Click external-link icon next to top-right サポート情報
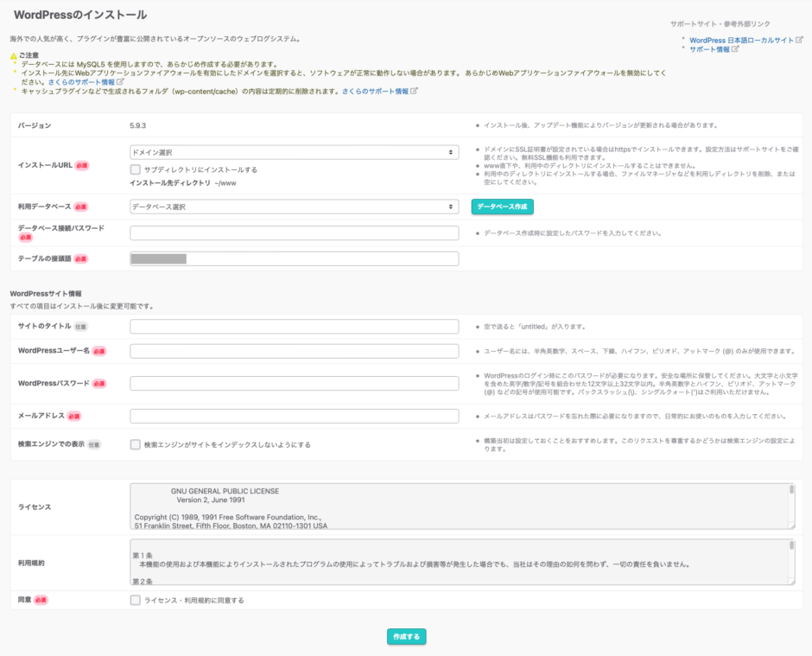The image size is (812, 656). click(735, 49)
